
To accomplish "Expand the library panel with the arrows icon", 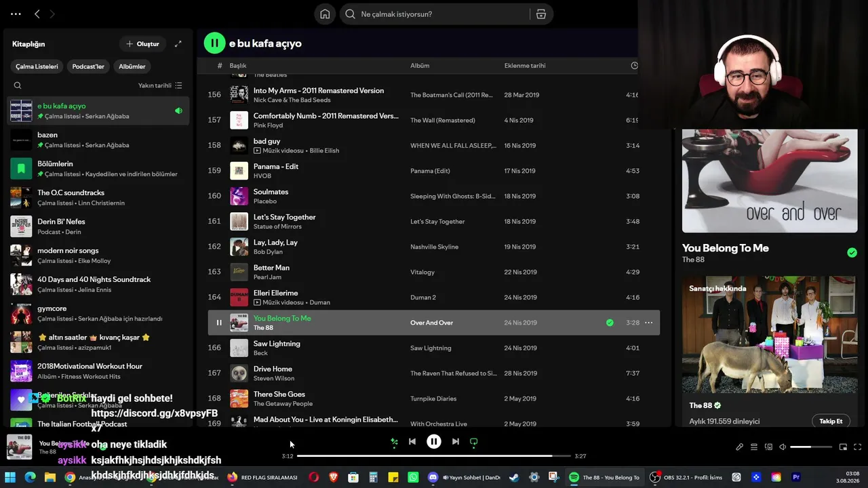I will click(178, 44).
